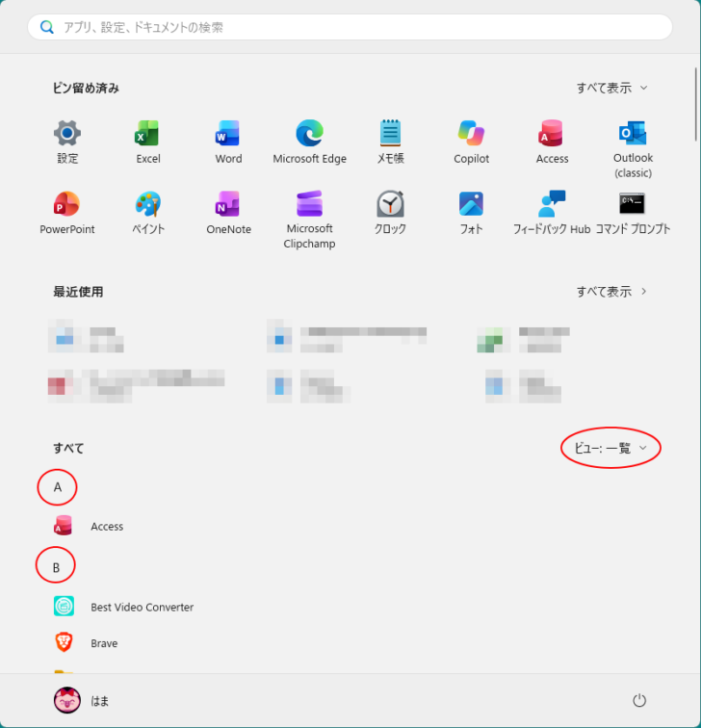The image size is (701, 728).
Task: Open クロック (Clock) pinned app
Action: (x=390, y=213)
